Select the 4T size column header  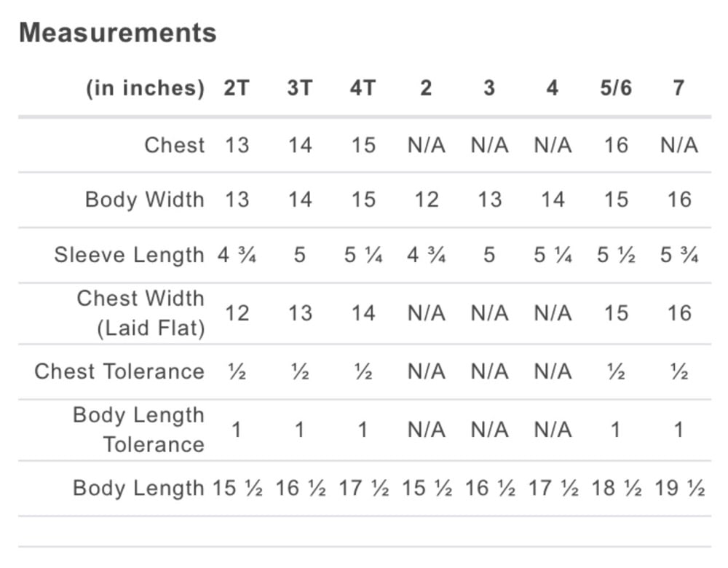coord(363,88)
